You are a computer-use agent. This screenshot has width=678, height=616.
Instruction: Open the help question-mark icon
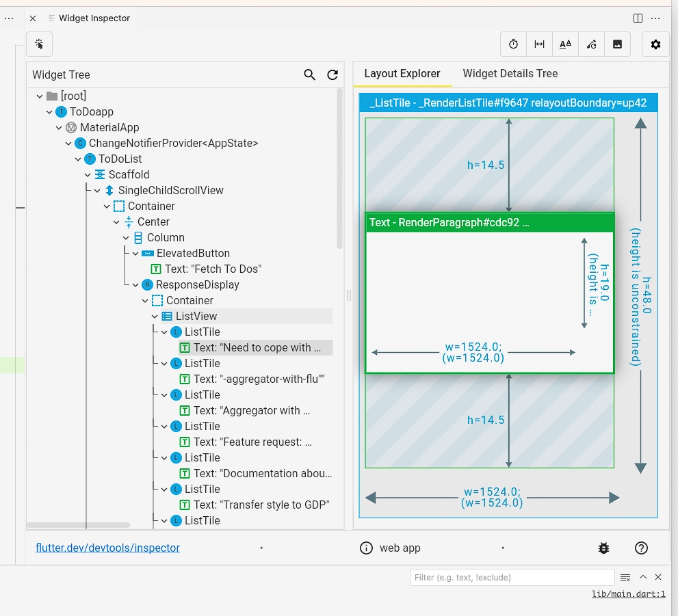pyautogui.click(x=640, y=548)
